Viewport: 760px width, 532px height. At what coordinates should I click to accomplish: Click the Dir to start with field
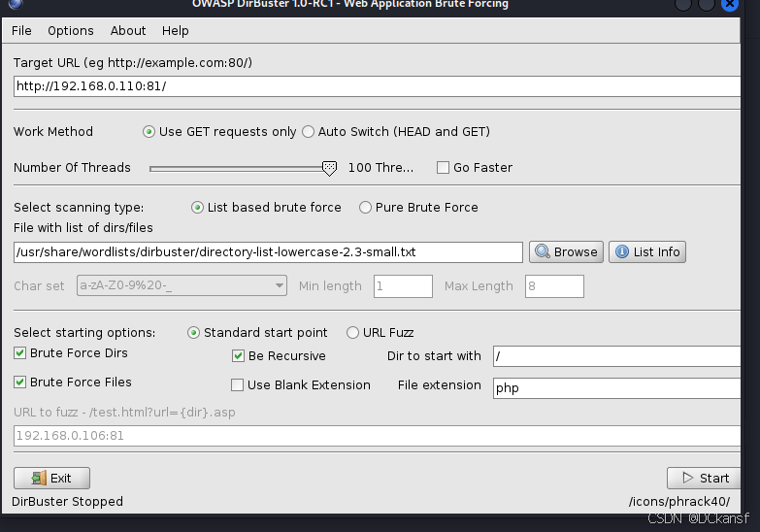616,356
